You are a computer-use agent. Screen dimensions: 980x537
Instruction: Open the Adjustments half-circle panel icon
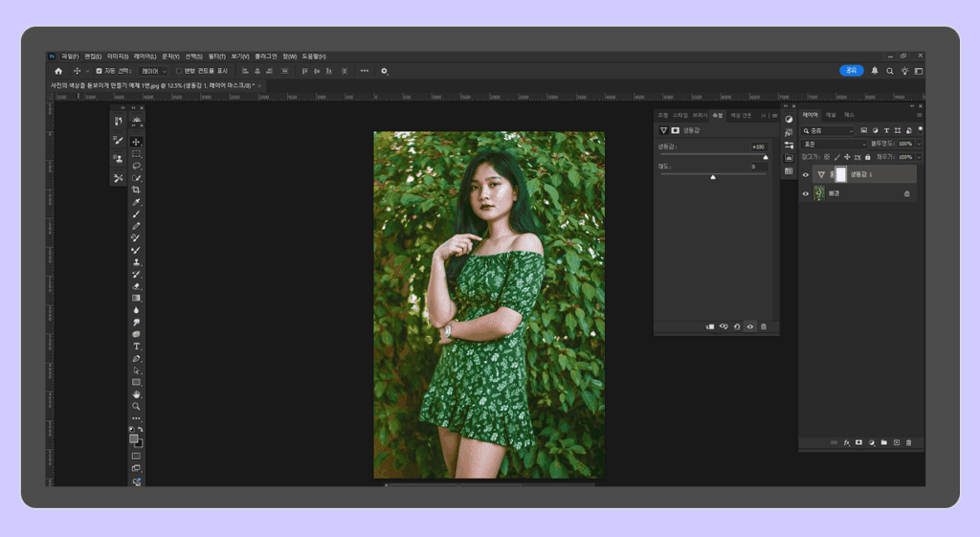click(789, 119)
